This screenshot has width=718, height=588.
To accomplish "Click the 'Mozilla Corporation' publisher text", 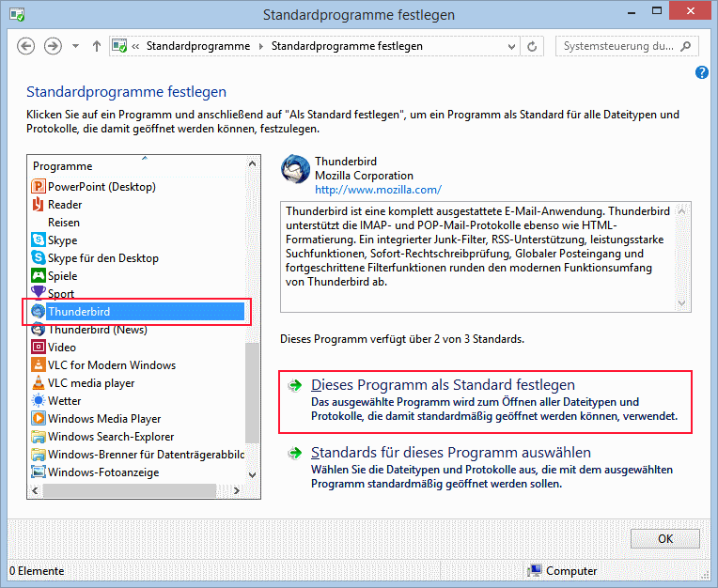I will [x=364, y=176].
